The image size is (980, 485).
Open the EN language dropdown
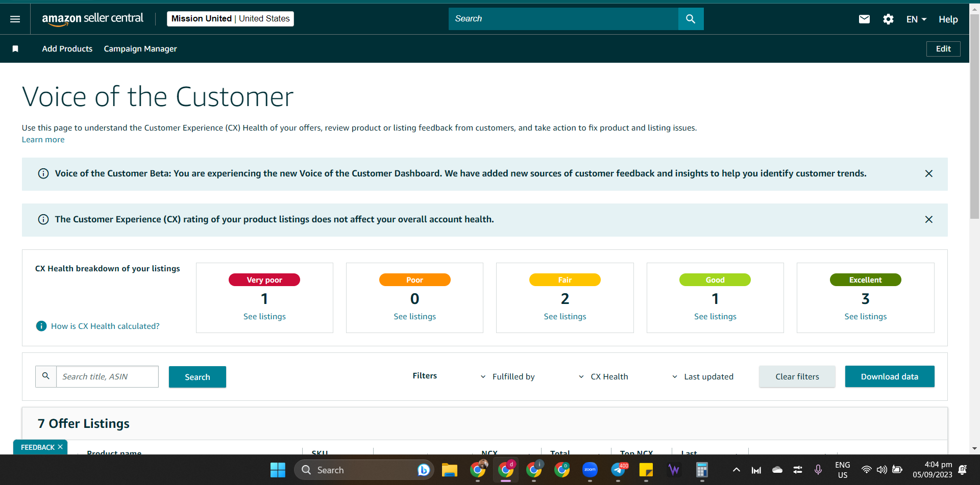tap(916, 19)
